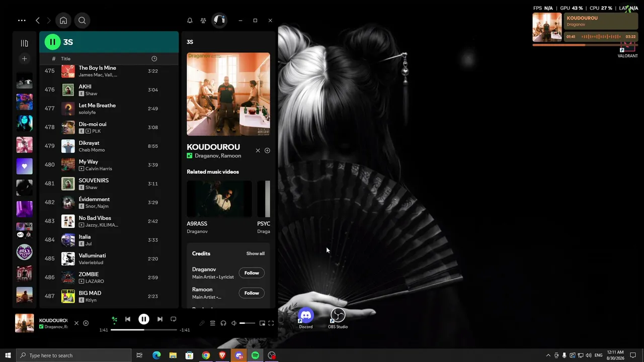Skip to previous track
Viewport: 644px width, 362px height.
[x=128, y=319]
